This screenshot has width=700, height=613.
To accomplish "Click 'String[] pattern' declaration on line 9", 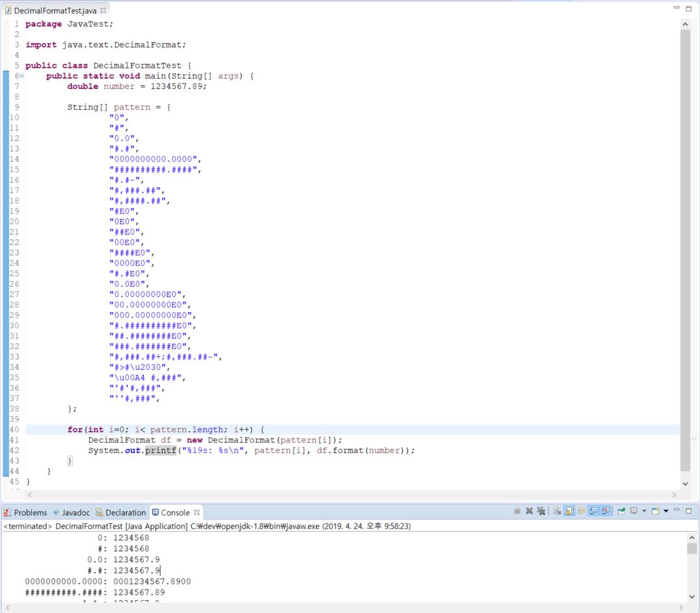I will pos(109,107).
